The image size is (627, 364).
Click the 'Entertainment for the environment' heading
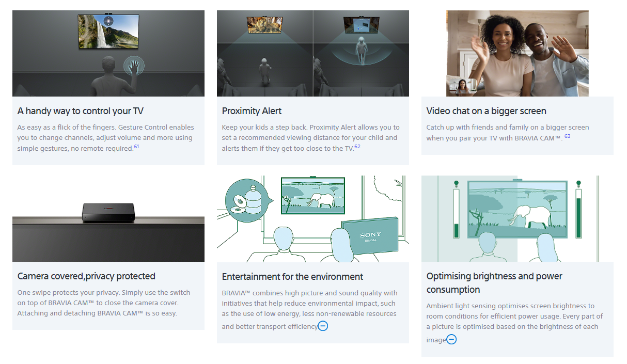(292, 276)
